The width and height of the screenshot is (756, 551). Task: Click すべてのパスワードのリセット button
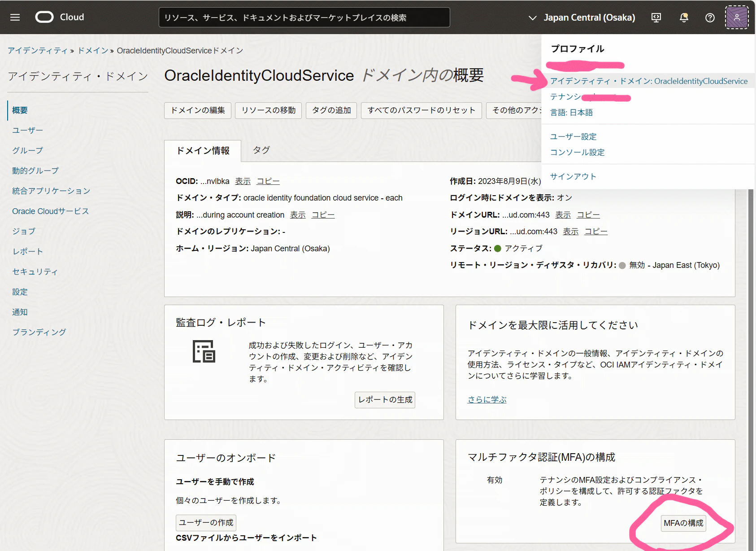(421, 110)
